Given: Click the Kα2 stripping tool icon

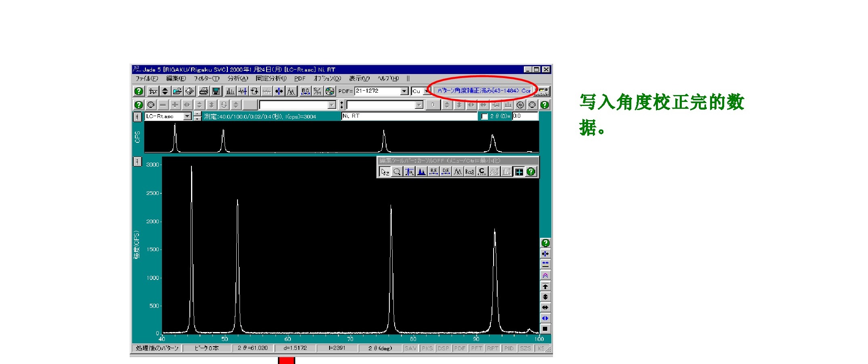Looking at the screenshot, I should (470, 172).
